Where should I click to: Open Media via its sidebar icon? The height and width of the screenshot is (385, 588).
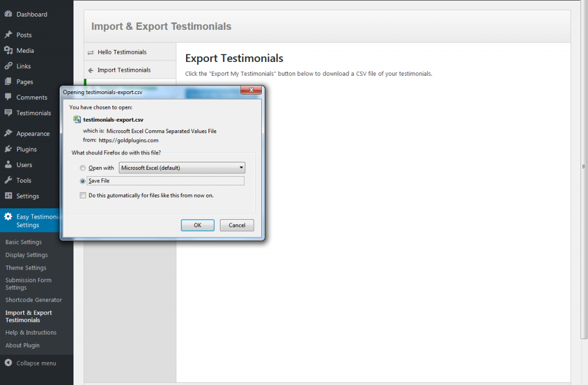pos(8,50)
